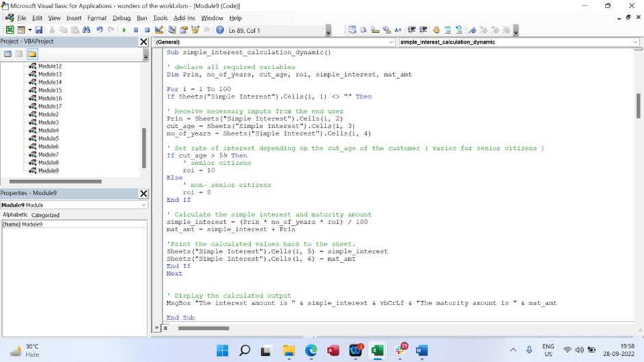This screenshot has width=644, height=362.
Task: Open the Insert menu
Action: tap(74, 18)
